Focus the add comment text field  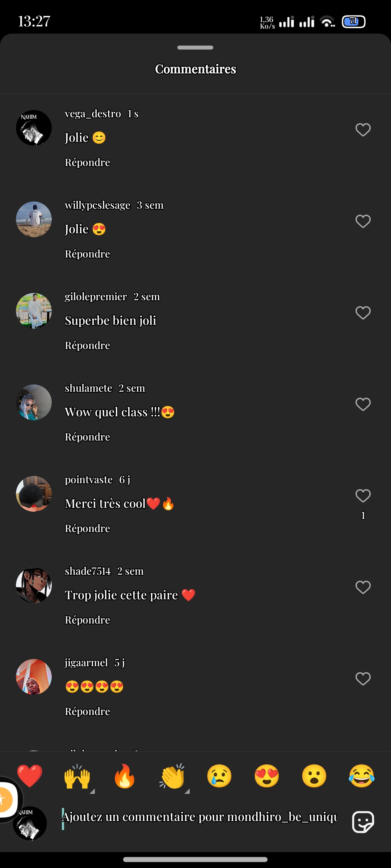[199, 817]
